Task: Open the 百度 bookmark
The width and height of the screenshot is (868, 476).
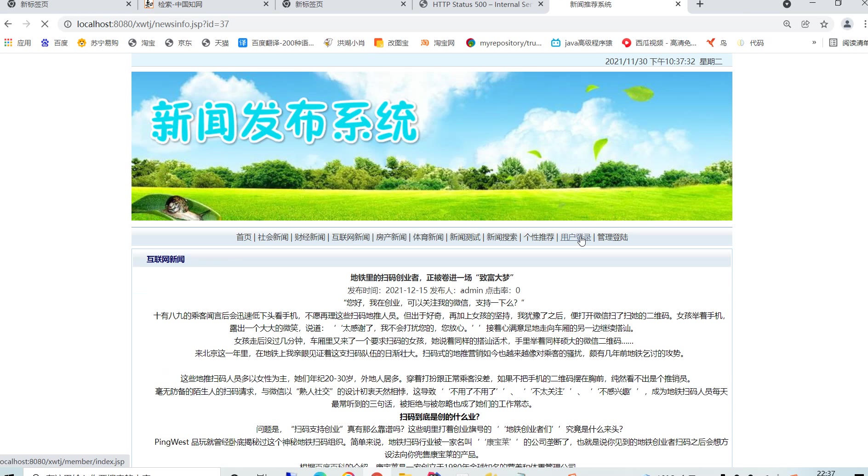Action: [x=54, y=43]
